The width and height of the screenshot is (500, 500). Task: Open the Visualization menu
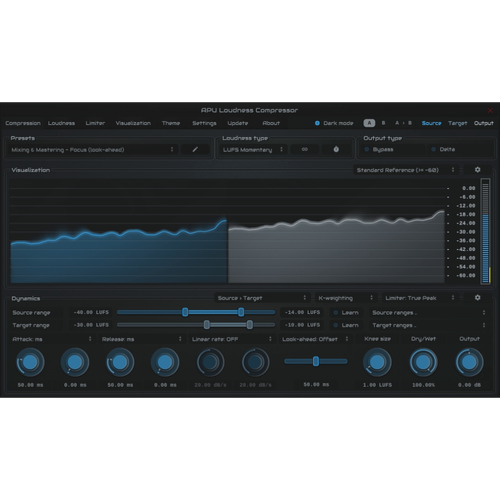coord(133,123)
